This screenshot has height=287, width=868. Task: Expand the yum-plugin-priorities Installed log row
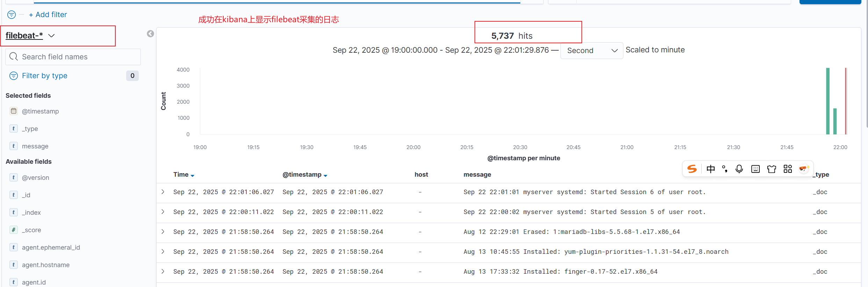coord(163,251)
